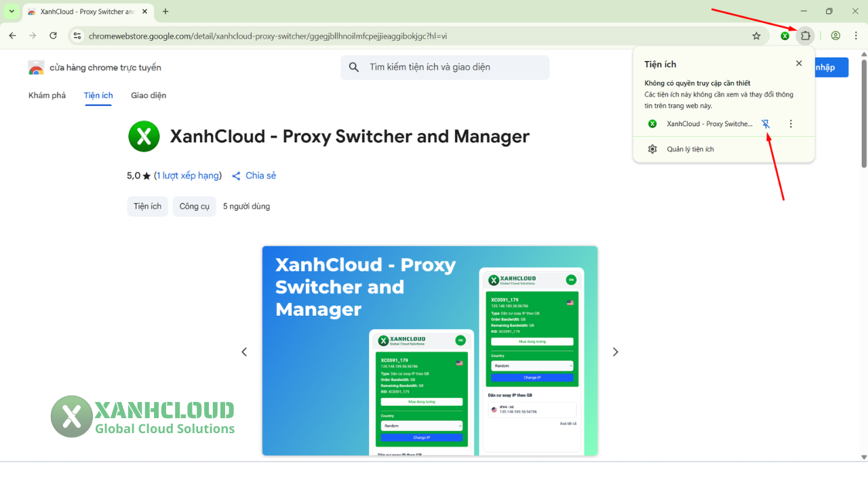This screenshot has height=488, width=868.
Task: Open Chrome profile avatar icon
Action: (x=835, y=36)
